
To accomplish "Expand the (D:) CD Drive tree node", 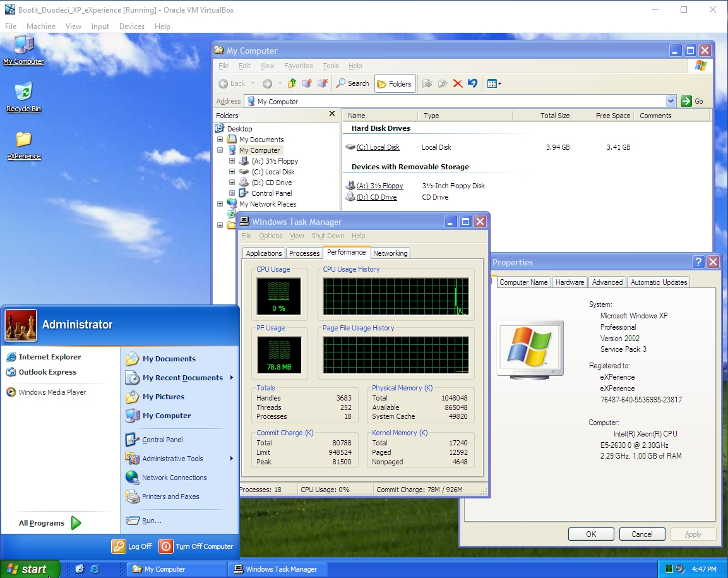I will pos(232,182).
